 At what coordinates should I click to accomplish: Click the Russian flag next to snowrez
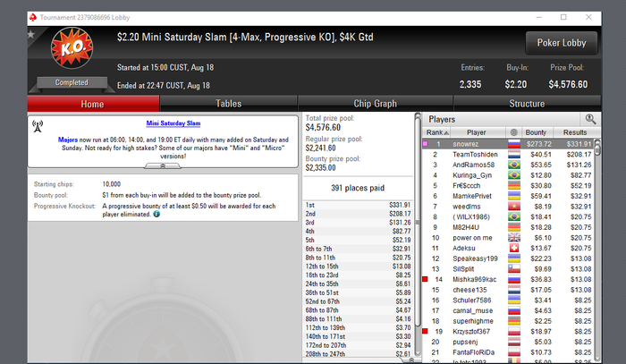coord(514,144)
